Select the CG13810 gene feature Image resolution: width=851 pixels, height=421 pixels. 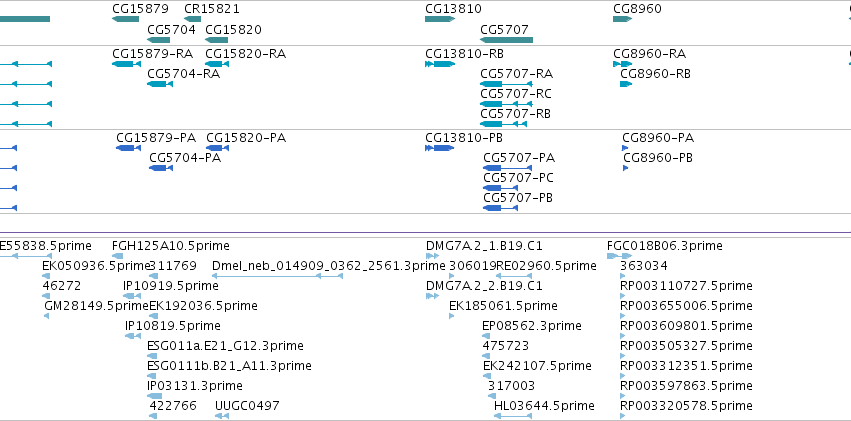[440, 19]
